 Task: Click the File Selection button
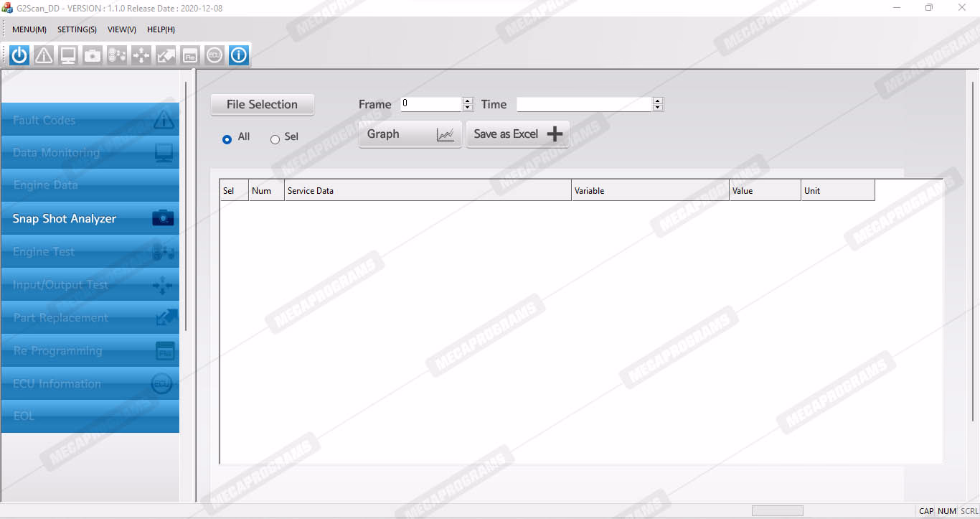point(262,105)
